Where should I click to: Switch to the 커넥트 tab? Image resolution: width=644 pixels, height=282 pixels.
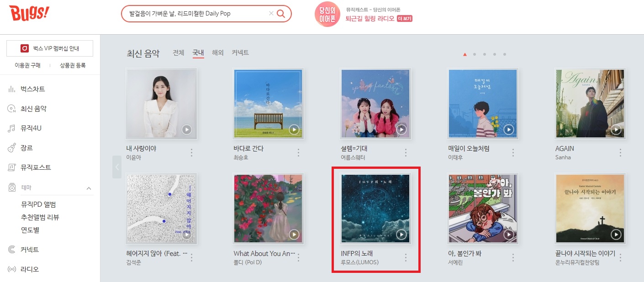[240, 53]
